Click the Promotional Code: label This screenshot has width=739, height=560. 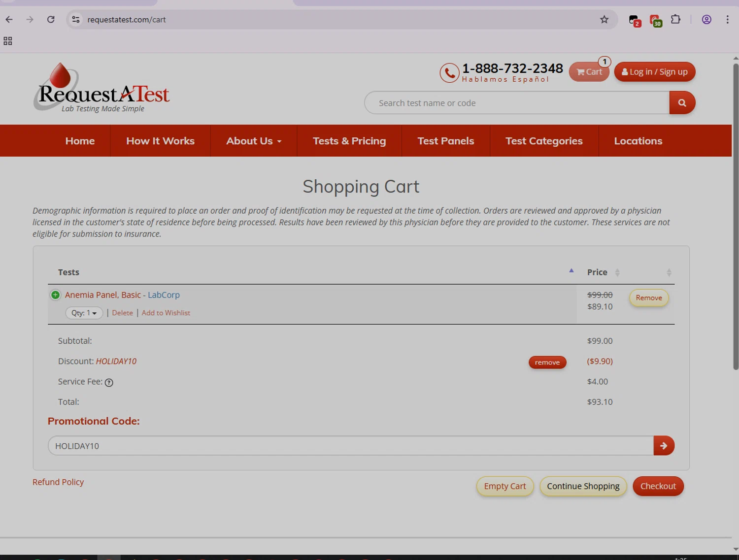[94, 421]
